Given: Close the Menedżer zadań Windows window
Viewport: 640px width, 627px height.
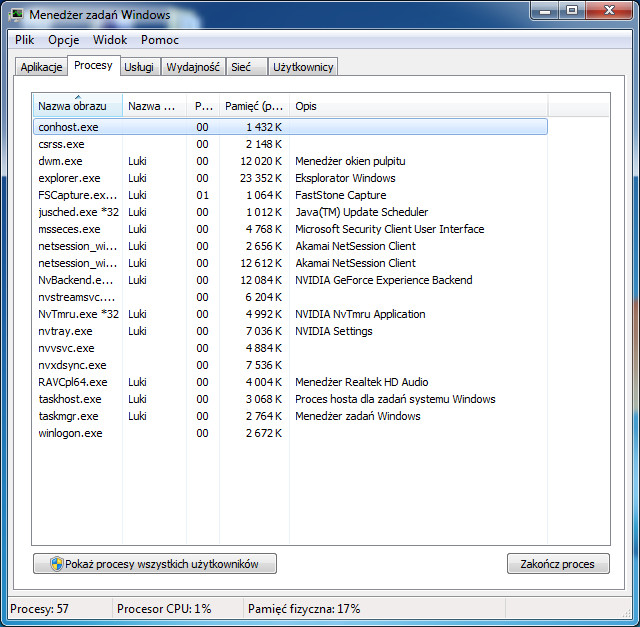Looking at the screenshot, I should coord(609,11).
